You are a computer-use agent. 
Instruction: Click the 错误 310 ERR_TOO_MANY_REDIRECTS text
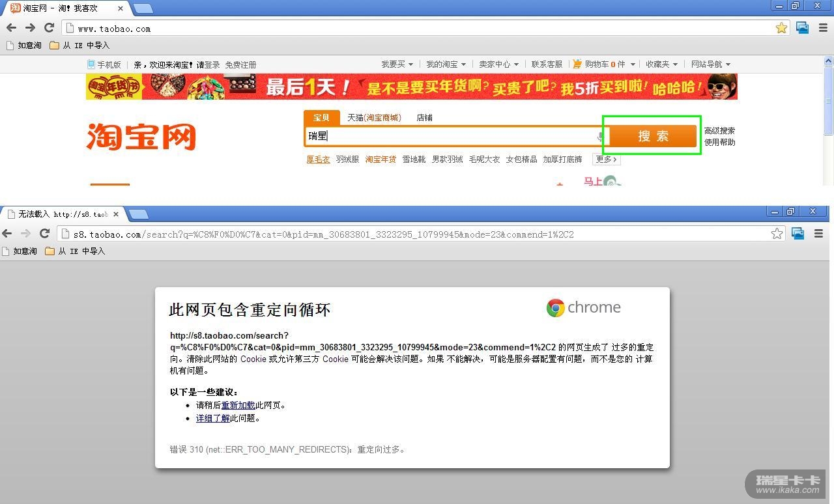pyautogui.click(x=287, y=450)
